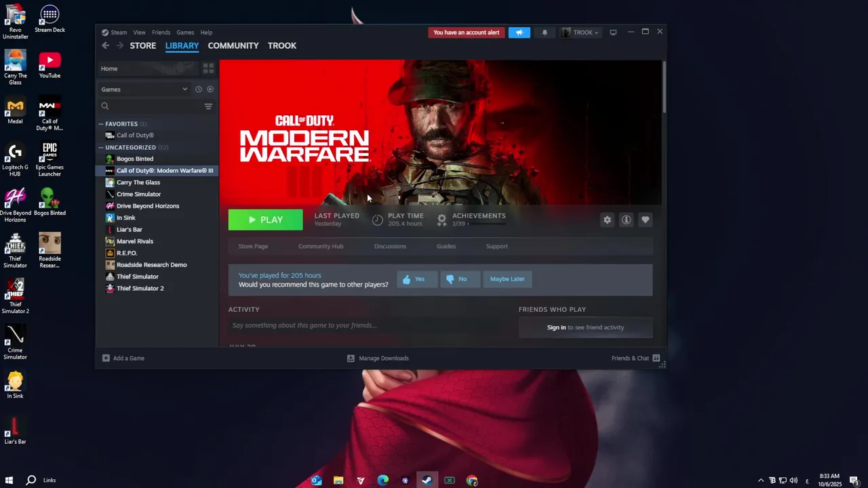Toggle the ready-to-play filter icon
The width and height of the screenshot is (868, 488).
pyautogui.click(x=210, y=89)
